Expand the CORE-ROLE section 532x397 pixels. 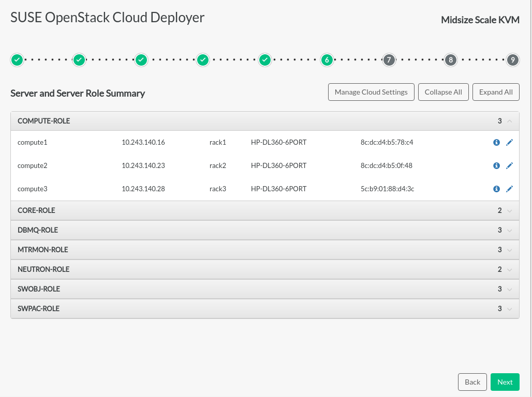510,211
